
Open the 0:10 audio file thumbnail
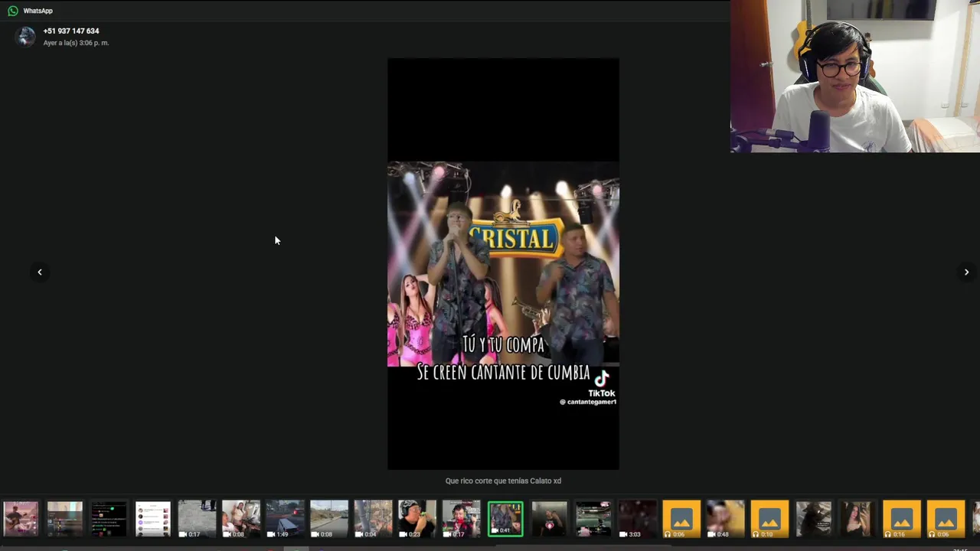coord(769,519)
